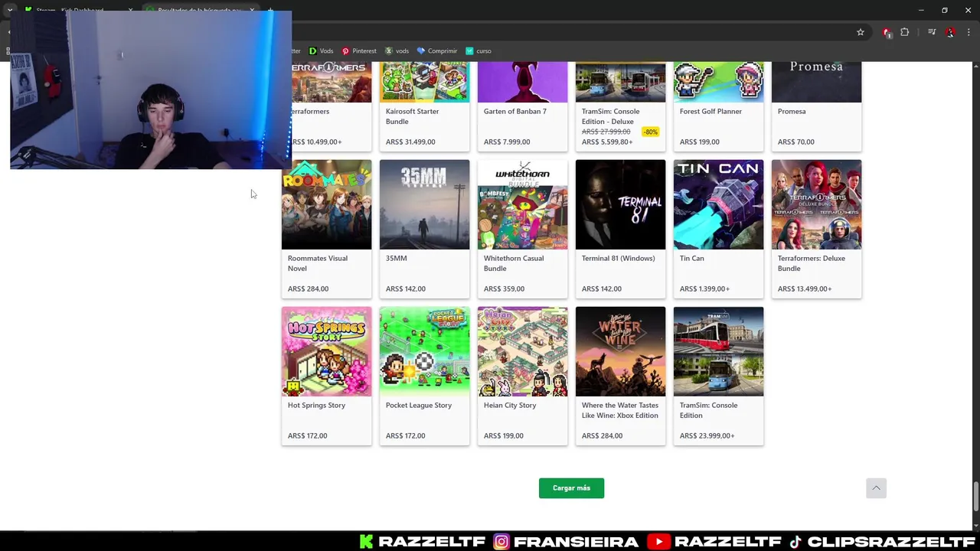This screenshot has width=980, height=551.
Task: Open the Garten of Banban 7 cover image
Action: (522, 82)
